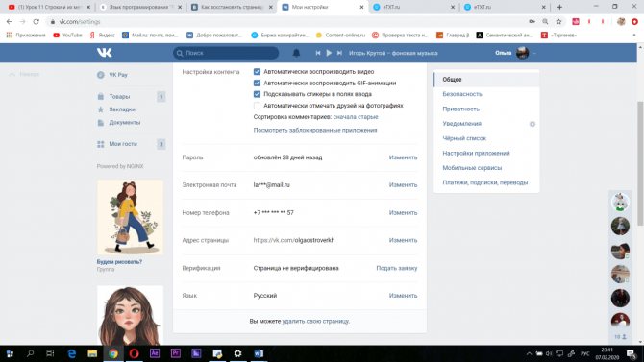Click Изменить next to Адрес страницы
644x362 pixels.
coord(403,240)
